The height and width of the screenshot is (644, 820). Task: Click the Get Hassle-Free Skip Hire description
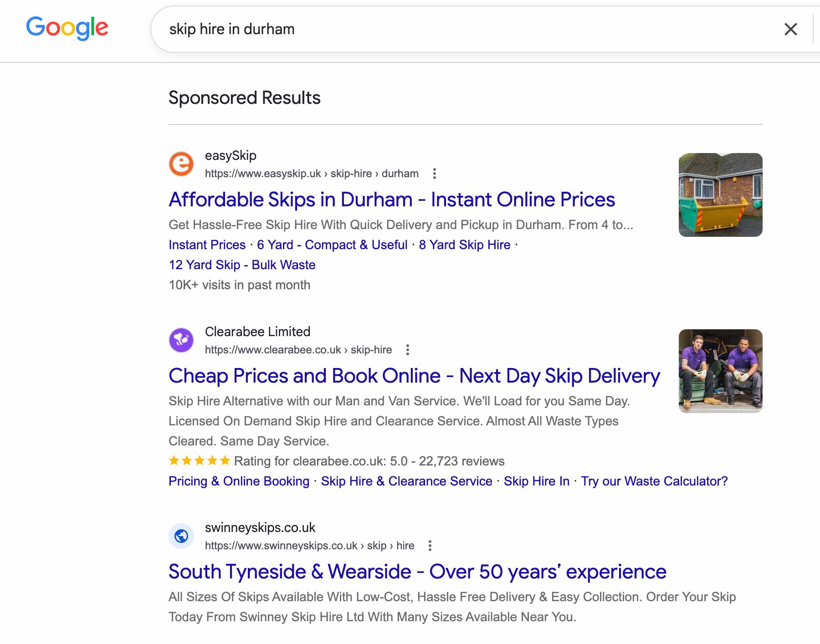point(401,225)
